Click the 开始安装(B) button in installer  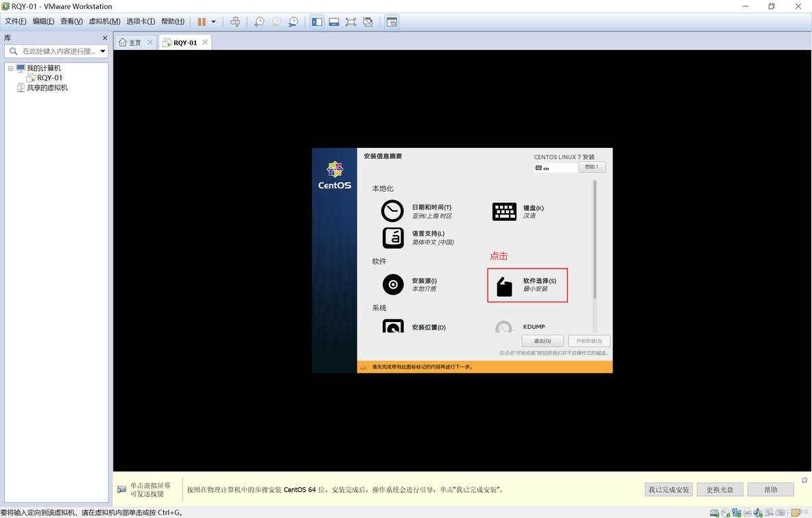[x=589, y=341]
